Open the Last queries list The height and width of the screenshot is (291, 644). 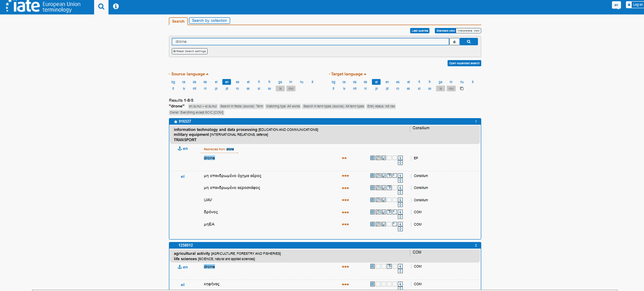420,30
